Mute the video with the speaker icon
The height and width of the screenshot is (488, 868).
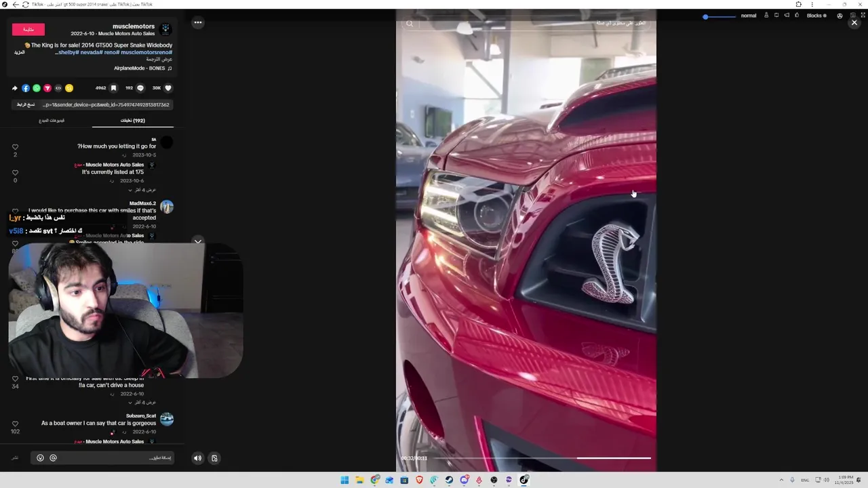pyautogui.click(x=197, y=458)
